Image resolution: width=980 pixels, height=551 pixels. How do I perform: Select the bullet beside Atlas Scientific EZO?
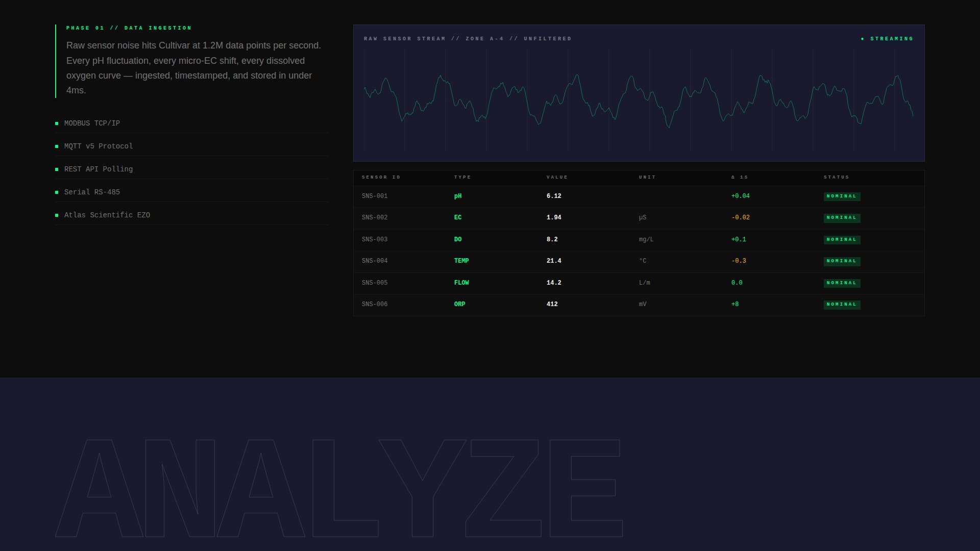[x=57, y=215]
